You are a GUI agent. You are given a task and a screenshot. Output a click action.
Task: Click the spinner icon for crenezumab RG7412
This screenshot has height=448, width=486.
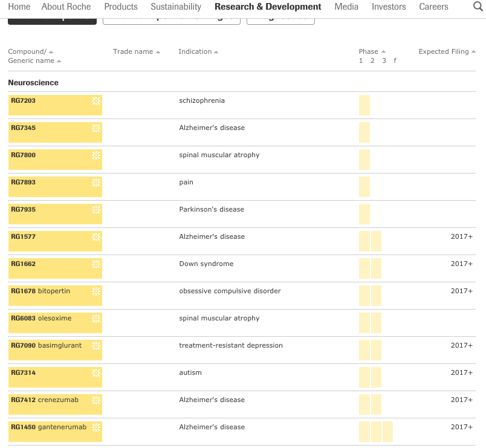96,401
